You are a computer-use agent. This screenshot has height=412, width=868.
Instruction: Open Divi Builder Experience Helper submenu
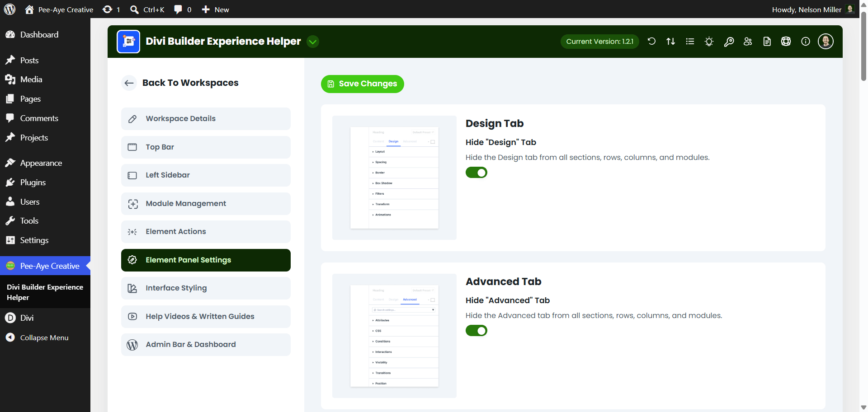point(45,292)
